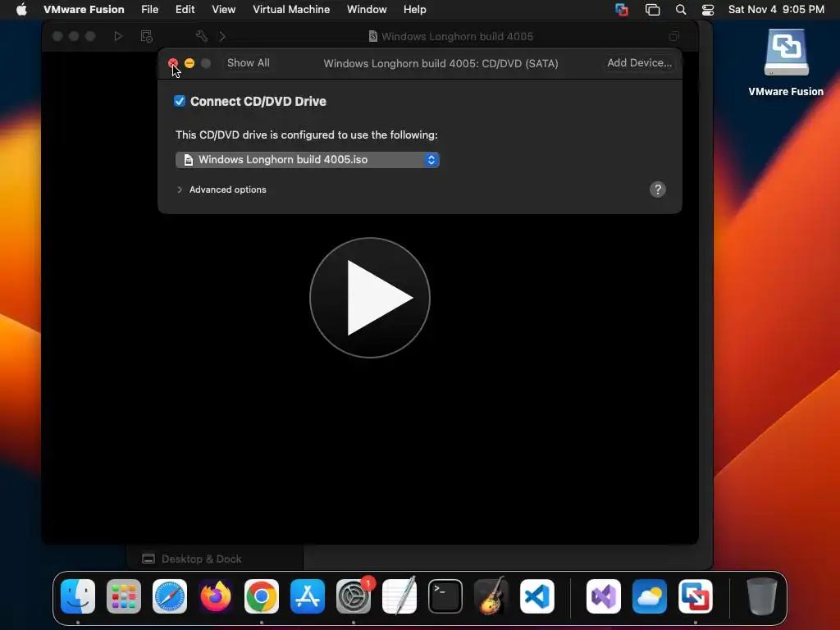The width and height of the screenshot is (840, 630).
Task: Open Spotlight search in menu bar
Action: point(681,10)
